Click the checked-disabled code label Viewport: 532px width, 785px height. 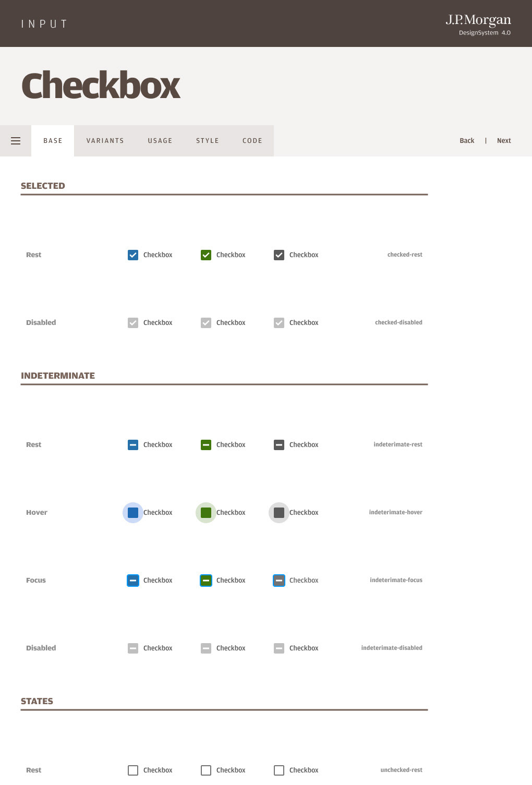(x=398, y=322)
